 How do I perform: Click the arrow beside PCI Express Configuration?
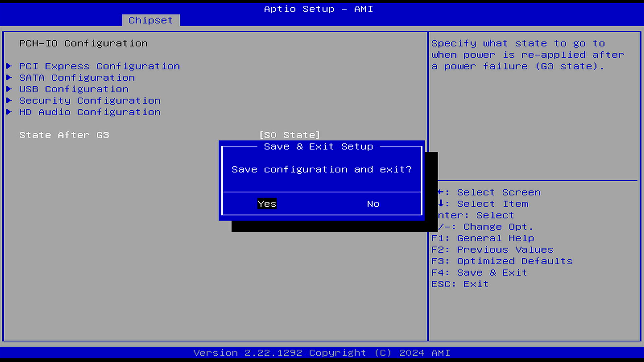tap(9, 66)
